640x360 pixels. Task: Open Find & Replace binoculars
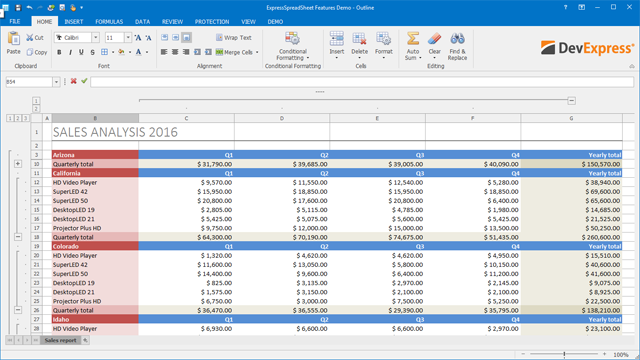pos(457,39)
